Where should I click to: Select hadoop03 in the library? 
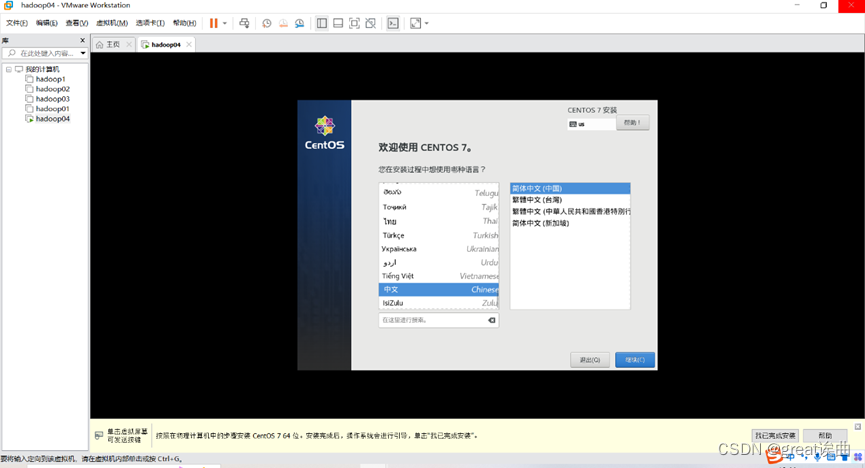[x=52, y=99]
